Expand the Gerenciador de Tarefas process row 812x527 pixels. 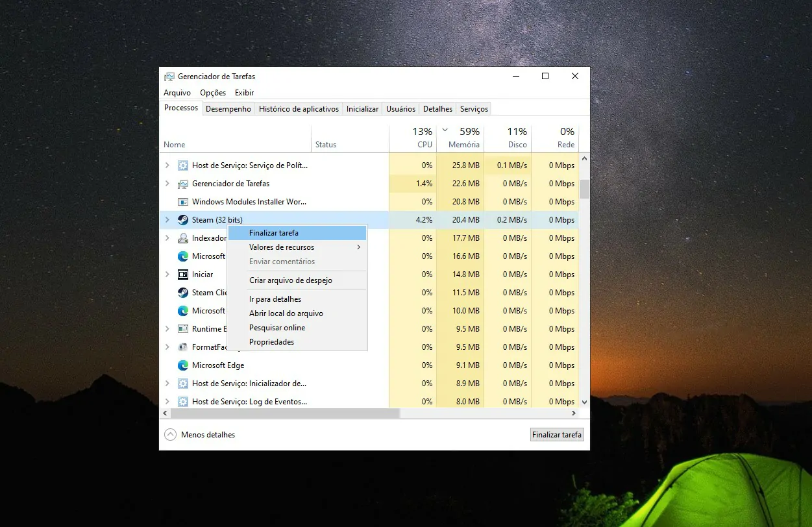pyautogui.click(x=167, y=184)
